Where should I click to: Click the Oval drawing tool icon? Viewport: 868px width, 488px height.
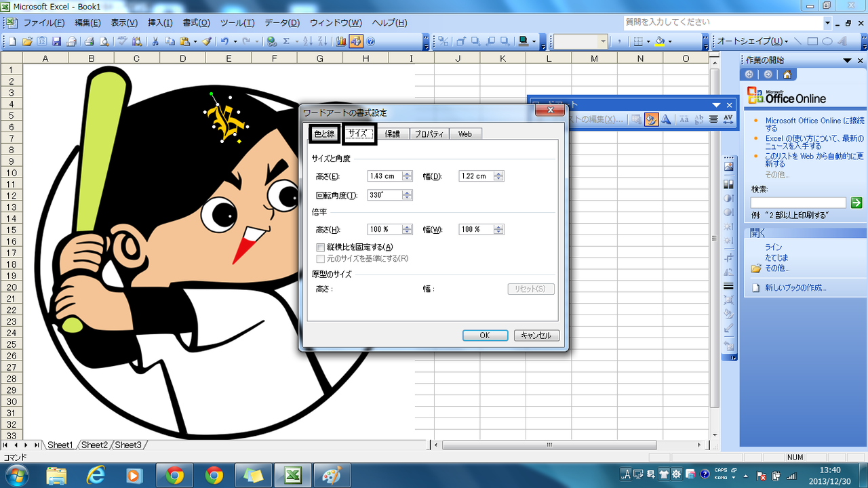[827, 41]
